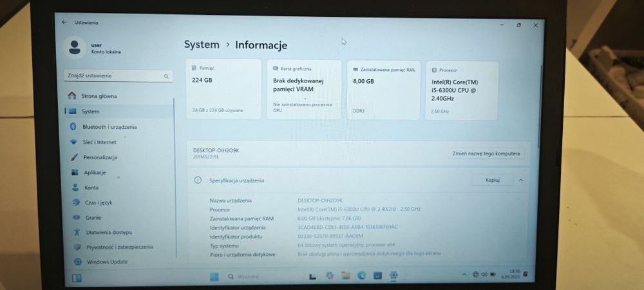
Task: Open the Procesor card
Action: click(x=462, y=91)
